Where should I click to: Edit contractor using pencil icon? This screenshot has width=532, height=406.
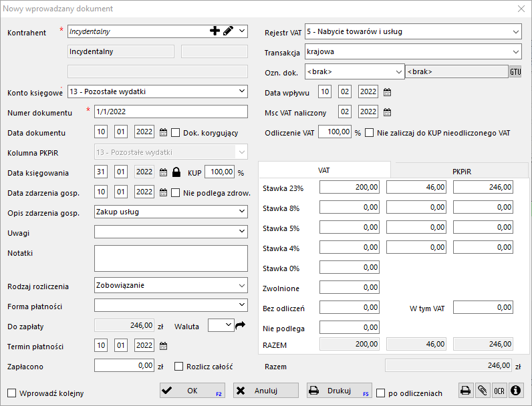pos(229,31)
